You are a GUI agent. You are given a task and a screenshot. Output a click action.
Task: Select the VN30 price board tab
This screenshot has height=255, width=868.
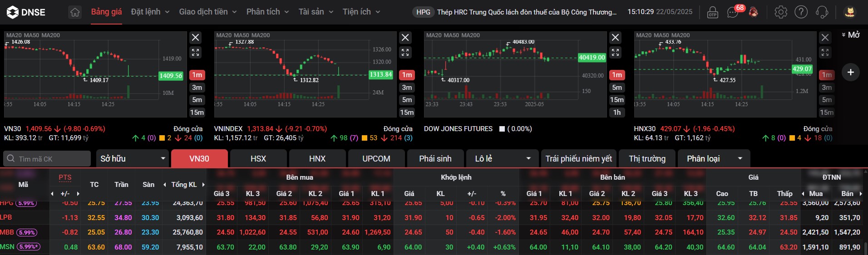coord(199,159)
